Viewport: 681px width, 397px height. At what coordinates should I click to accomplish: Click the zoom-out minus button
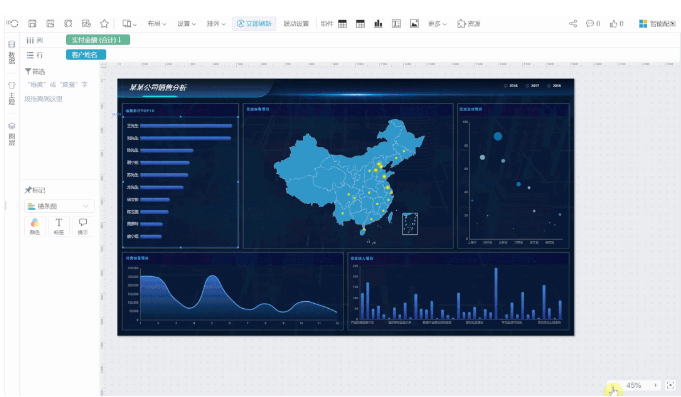(613, 385)
